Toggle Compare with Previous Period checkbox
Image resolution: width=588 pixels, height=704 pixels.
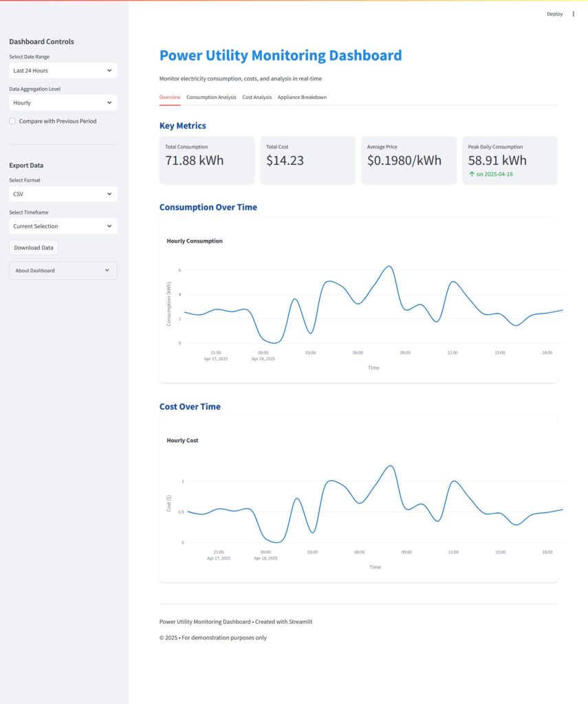pos(12,121)
